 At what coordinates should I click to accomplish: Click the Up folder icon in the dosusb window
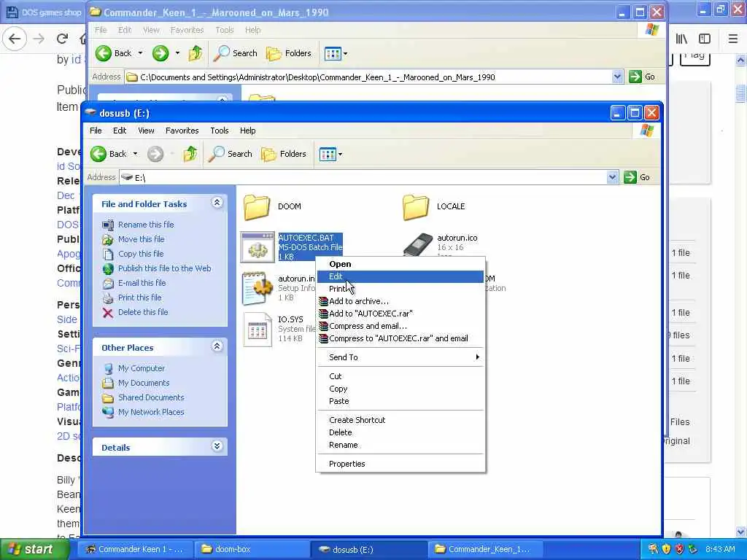click(x=190, y=154)
